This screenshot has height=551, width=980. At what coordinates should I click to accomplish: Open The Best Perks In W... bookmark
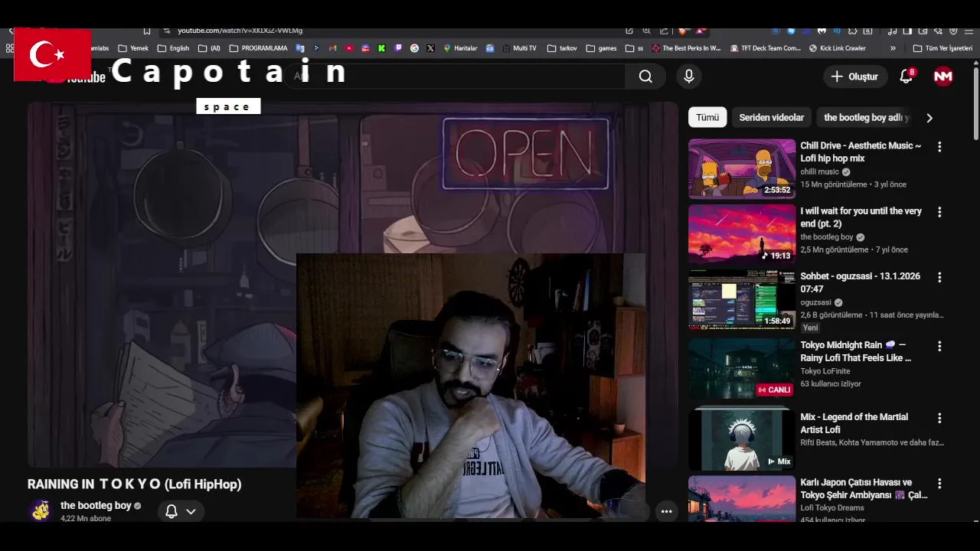686,48
